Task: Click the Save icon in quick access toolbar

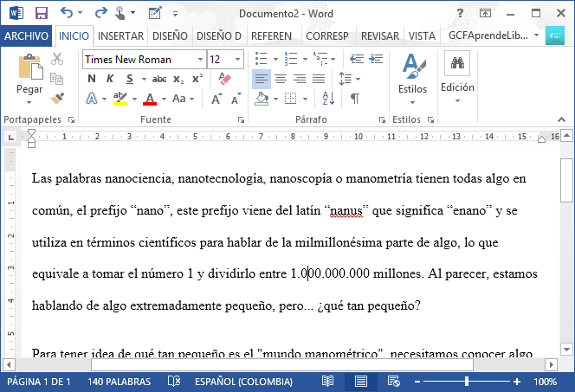Action: click(41, 13)
